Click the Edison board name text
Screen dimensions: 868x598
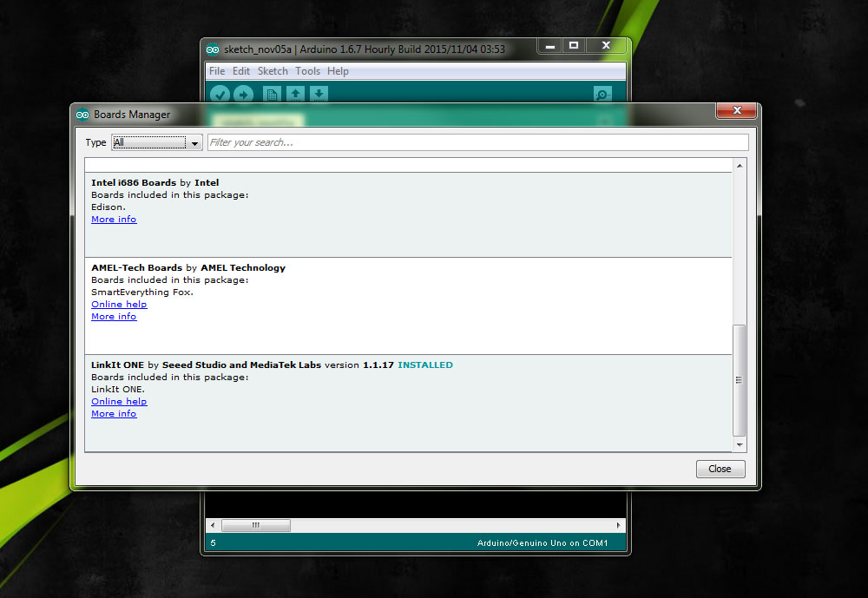click(108, 207)
